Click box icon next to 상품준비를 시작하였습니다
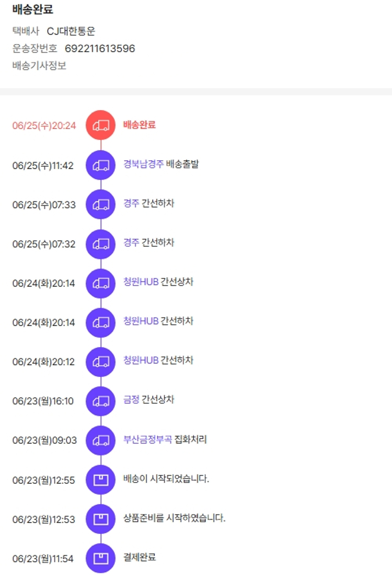The width and height of the screenshot is (392, 576). (100, 519)
